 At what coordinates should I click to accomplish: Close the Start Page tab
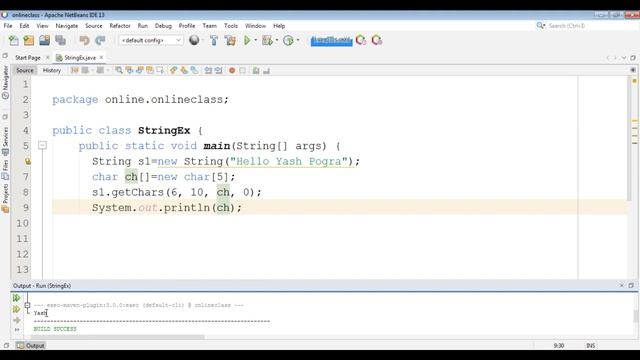click(x=47, y=58)
